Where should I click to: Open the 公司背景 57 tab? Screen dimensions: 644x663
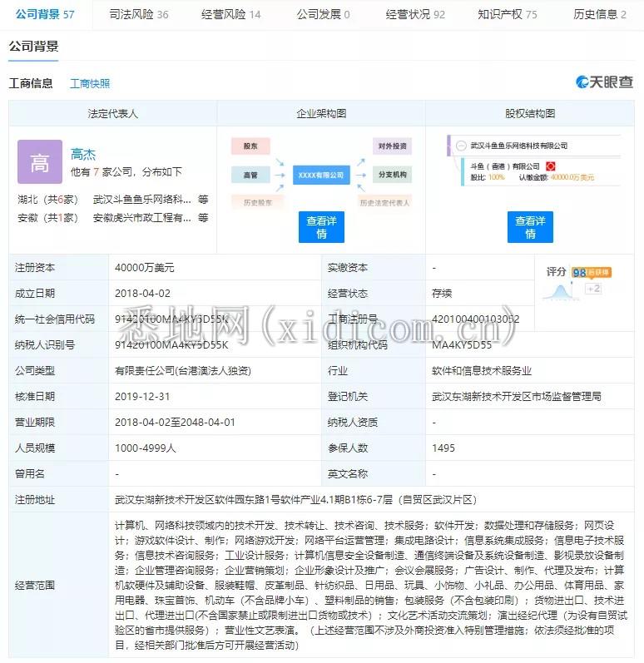(45, 14)
